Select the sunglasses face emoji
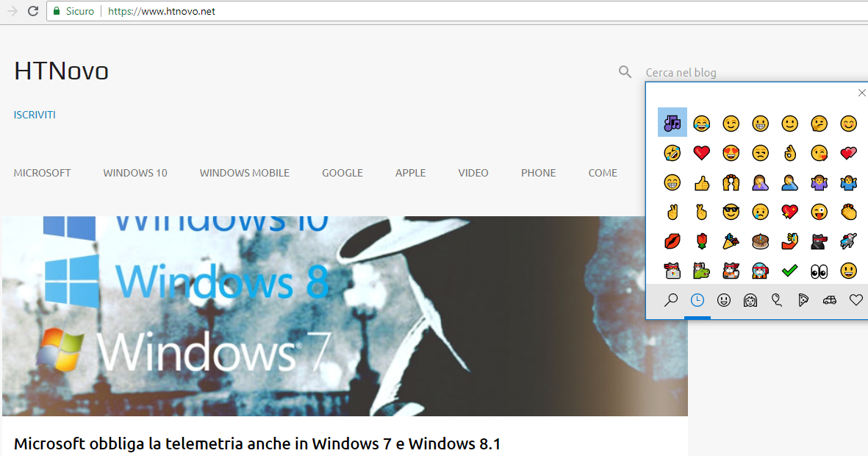Screen dimensions: 868x456 point(731,212)
